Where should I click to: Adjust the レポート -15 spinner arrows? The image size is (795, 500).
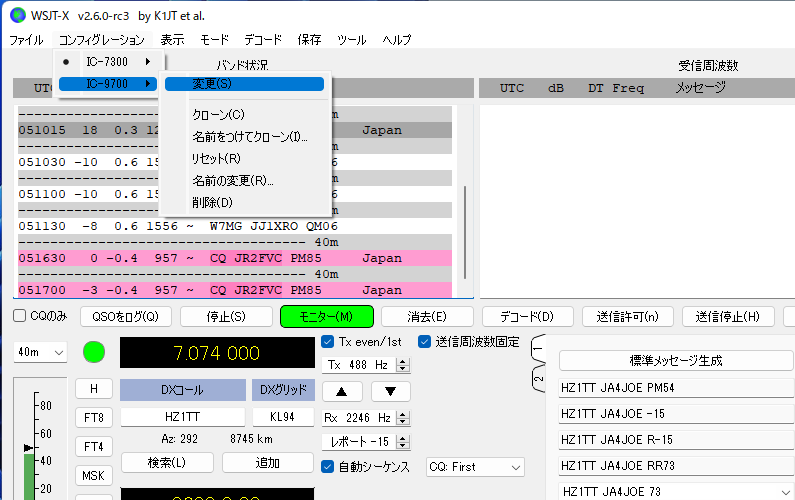(x=403, y=442)
